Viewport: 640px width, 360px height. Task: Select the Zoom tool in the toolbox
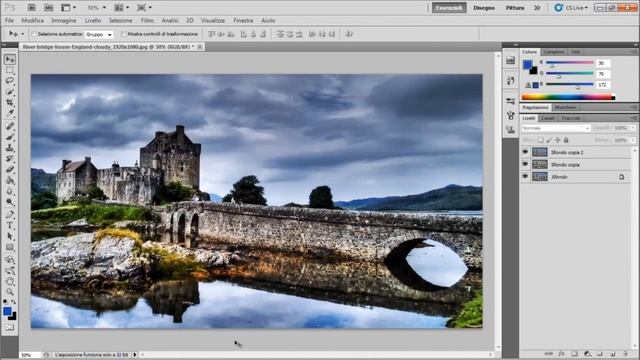(x=10, y=292)
